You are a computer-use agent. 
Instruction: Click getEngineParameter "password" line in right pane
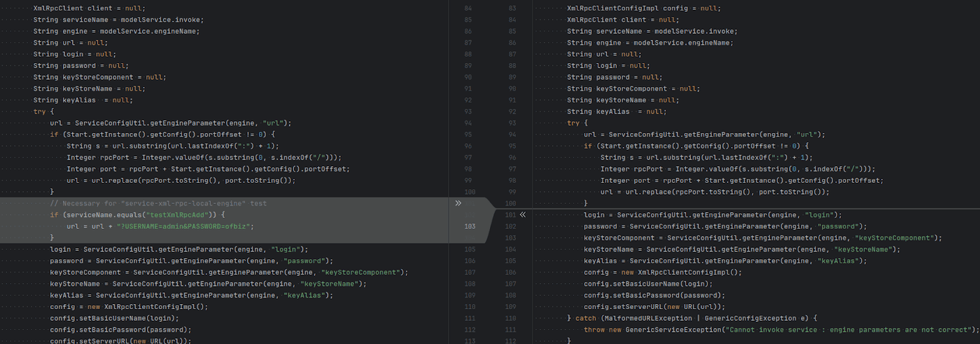click(725, 226)
